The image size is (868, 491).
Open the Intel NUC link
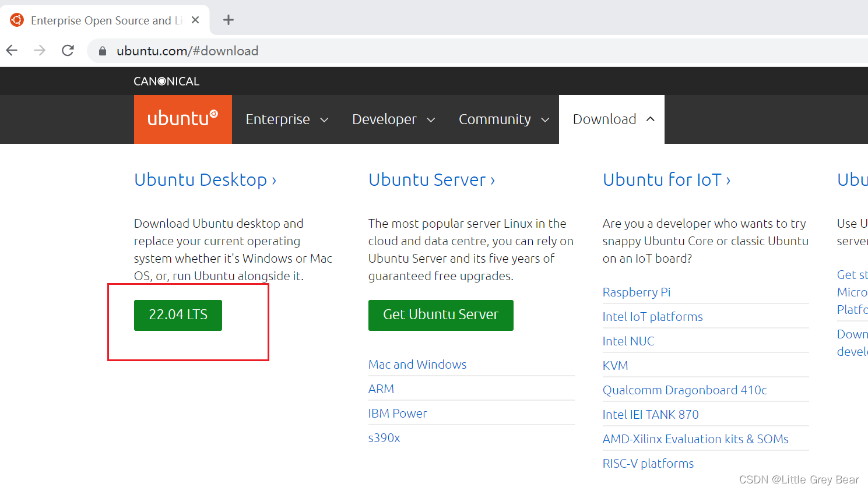[628, 341]
